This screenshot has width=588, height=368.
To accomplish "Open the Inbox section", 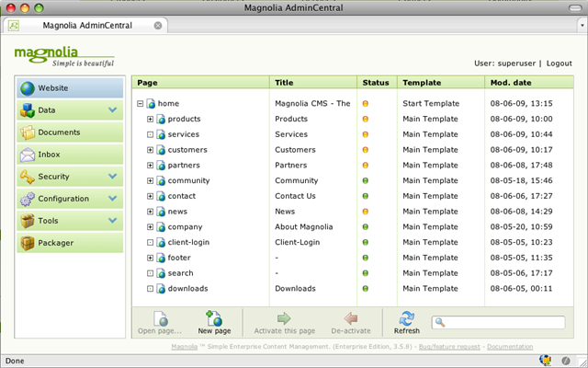I will click(x=70, y=155).
